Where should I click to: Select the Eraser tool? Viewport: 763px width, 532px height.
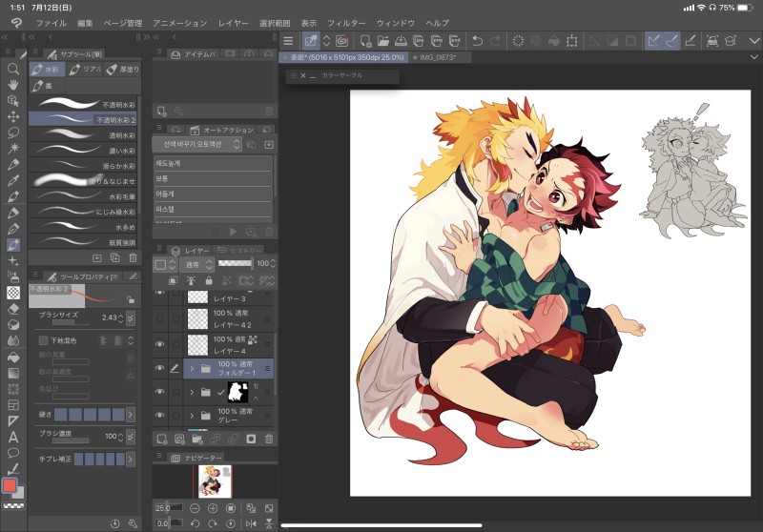click(x=13, y=308)
